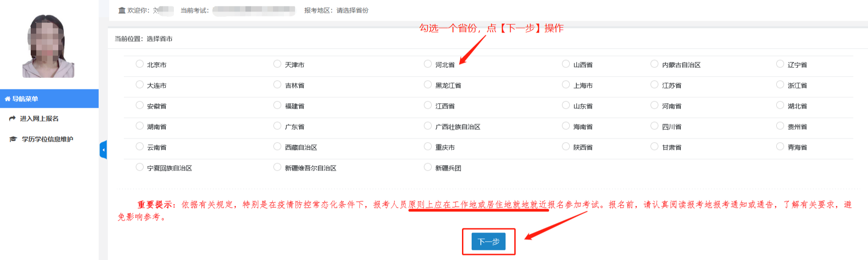868x260 pixels.
Task: Click the 导航菜单 header
Action: [49, 99]
